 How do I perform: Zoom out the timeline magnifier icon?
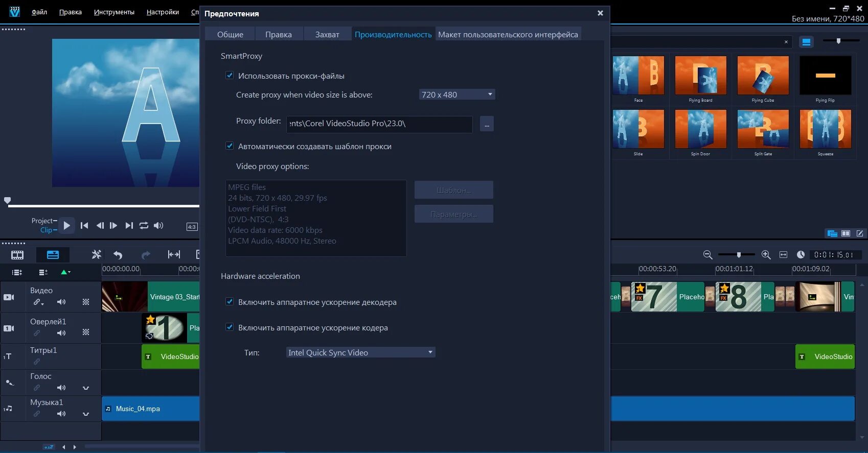708,254
